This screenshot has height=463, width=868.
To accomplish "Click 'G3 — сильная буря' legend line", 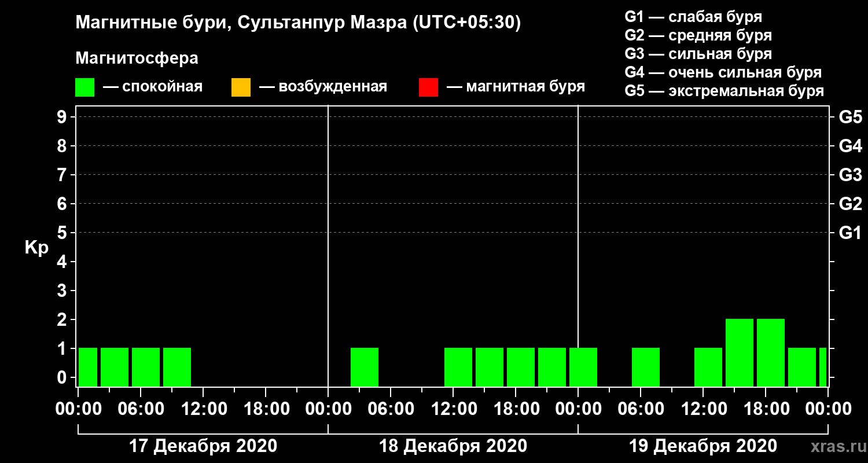I will pyautogui.click(x=698, y=54).
